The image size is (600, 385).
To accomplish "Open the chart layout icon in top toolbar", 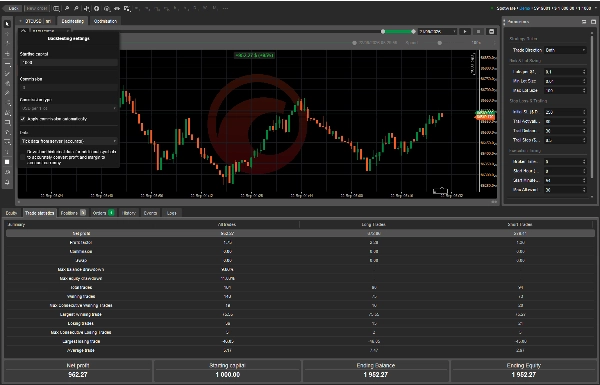I will 56,8.
